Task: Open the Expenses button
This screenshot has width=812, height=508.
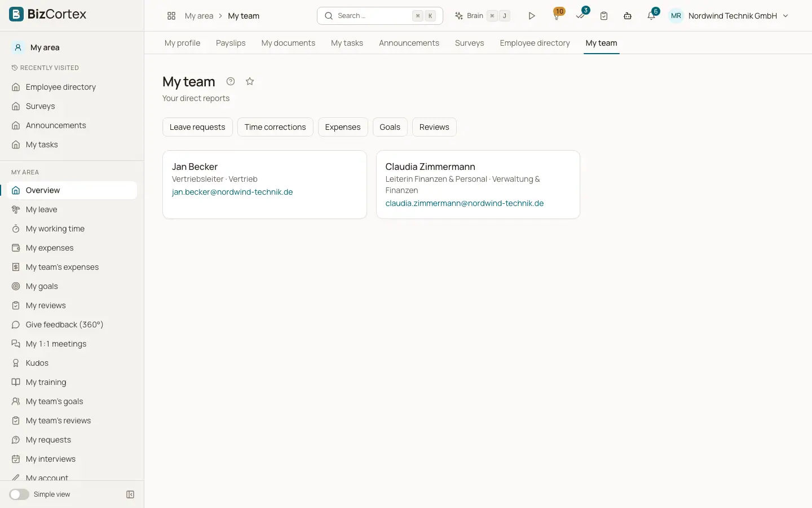Action: [343, 127]
